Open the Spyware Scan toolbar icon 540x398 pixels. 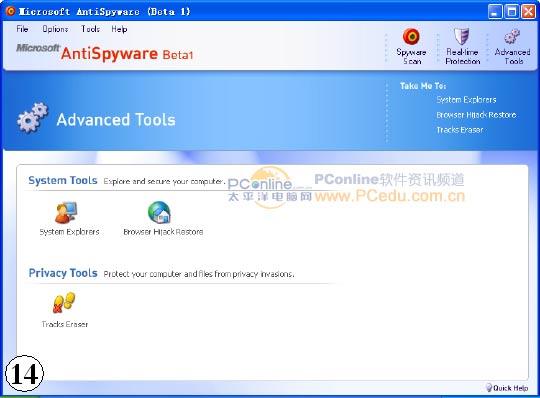pyautogui.click(x=411, y=36)
